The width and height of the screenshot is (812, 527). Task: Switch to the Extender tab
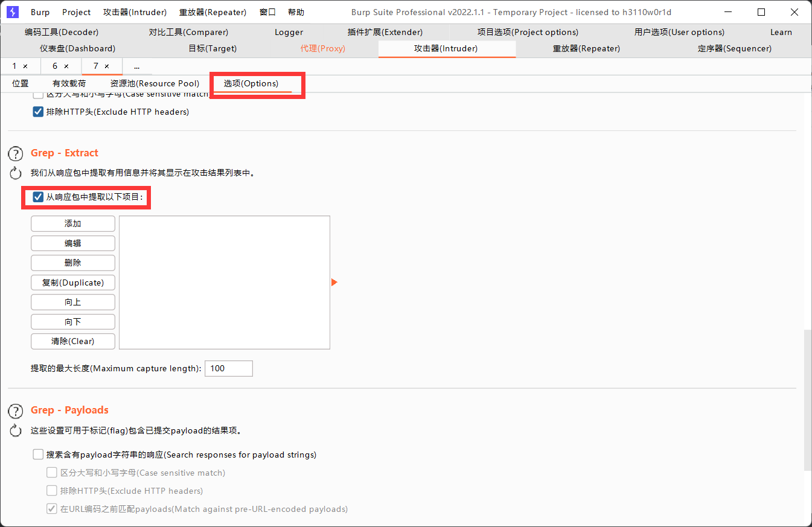[385, 33]
